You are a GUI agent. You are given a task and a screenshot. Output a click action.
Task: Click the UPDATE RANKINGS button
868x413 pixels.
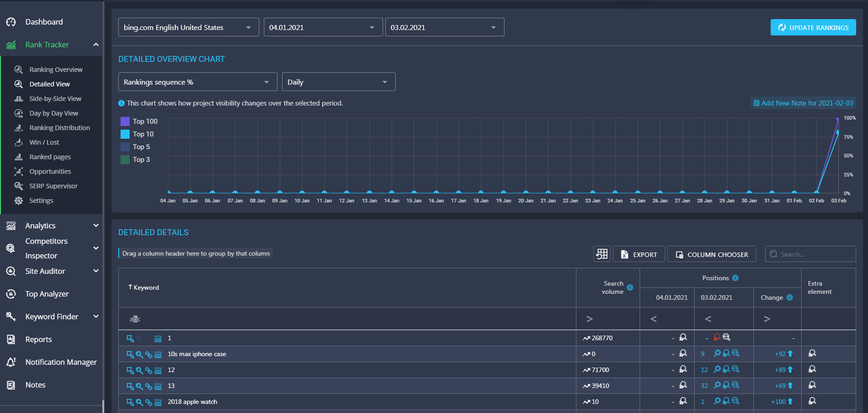click(813, 27)
